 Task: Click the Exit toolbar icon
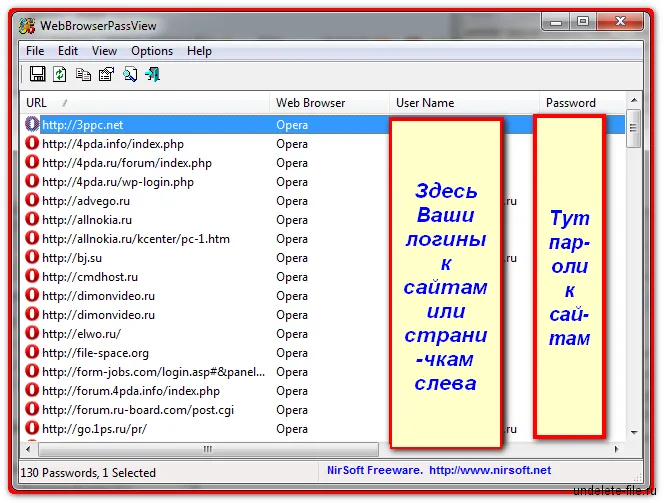153,74
